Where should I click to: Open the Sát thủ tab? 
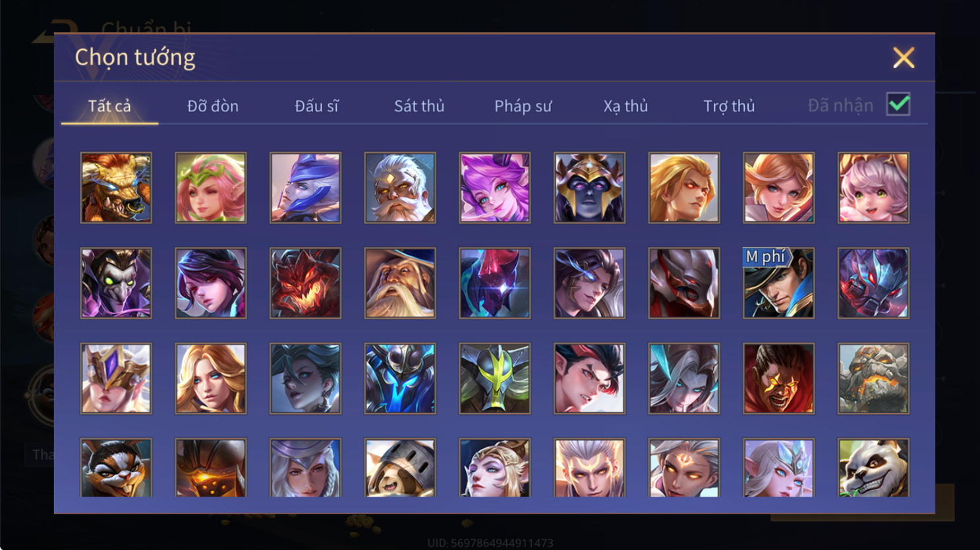419,106
